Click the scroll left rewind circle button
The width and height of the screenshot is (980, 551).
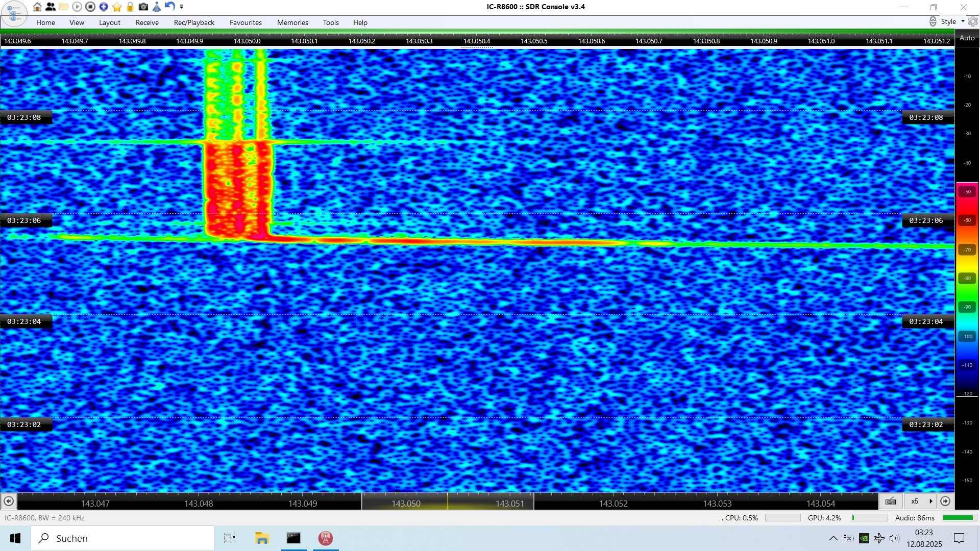(x=8, y=501)
